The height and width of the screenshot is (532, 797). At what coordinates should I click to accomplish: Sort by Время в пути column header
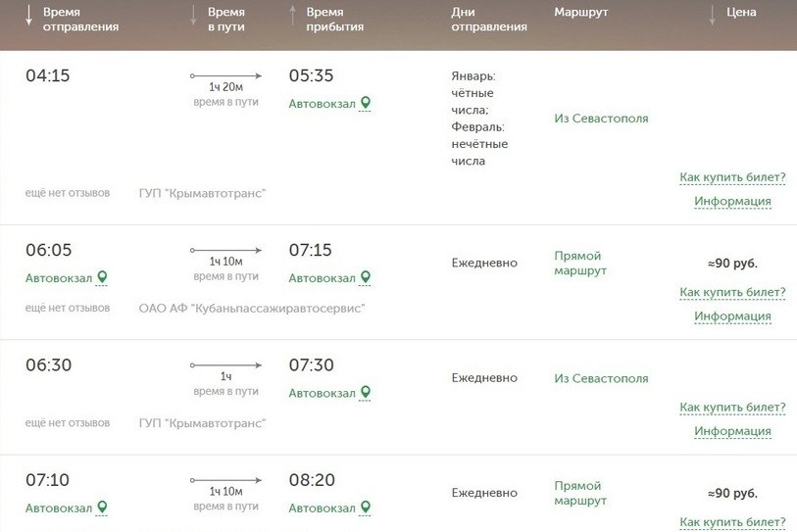tap(226, 20)
